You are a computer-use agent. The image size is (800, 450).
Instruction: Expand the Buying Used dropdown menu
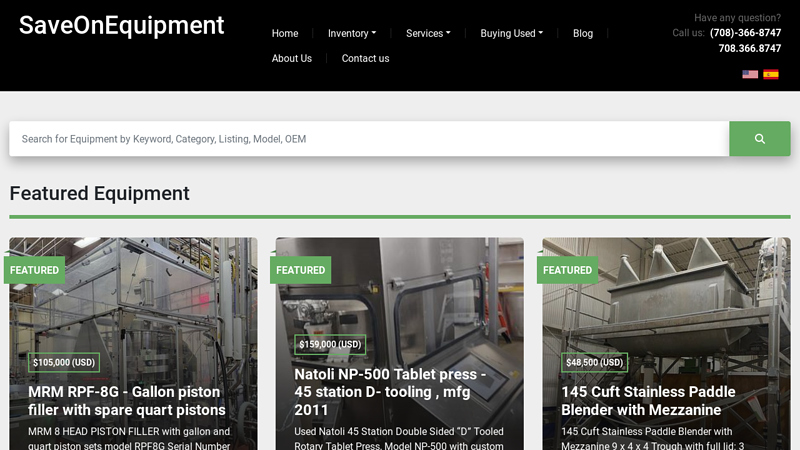(511, 33)
